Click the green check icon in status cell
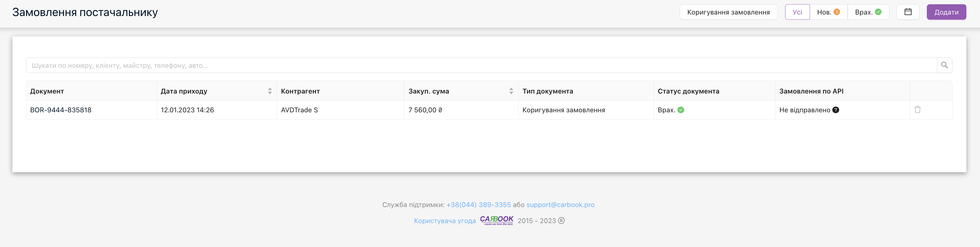980x247 pixels. (x=681, y=110)
